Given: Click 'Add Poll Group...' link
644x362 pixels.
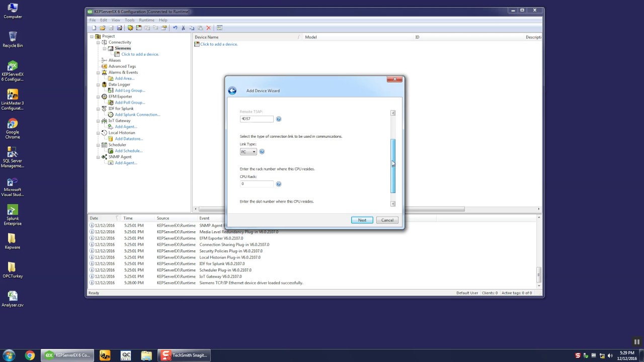Looking at the screenshot, I should 130,103.
